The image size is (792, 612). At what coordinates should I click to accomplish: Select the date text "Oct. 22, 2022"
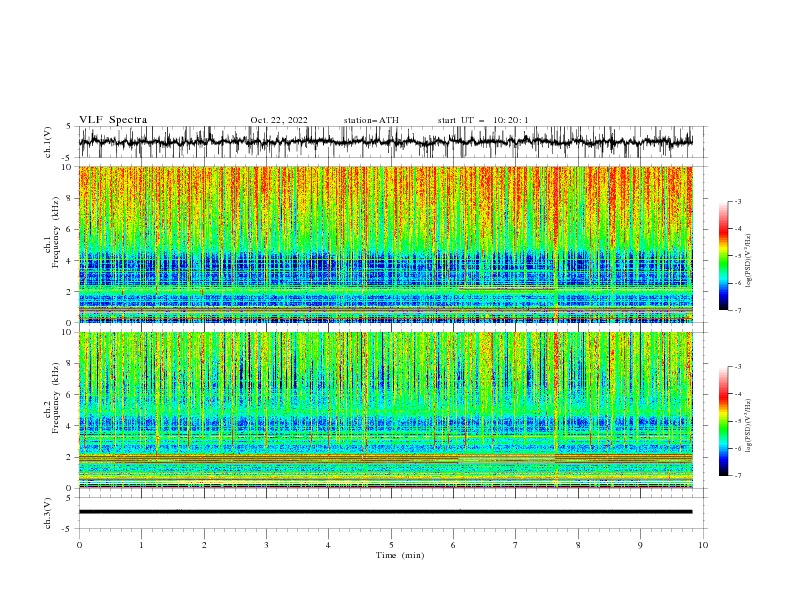(279, 120)
